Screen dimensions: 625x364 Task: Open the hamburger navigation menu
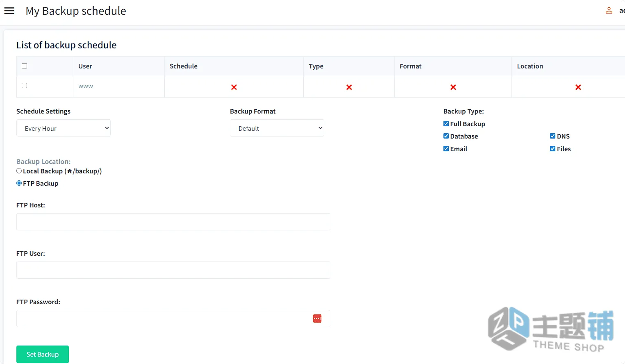click(9, 11)
